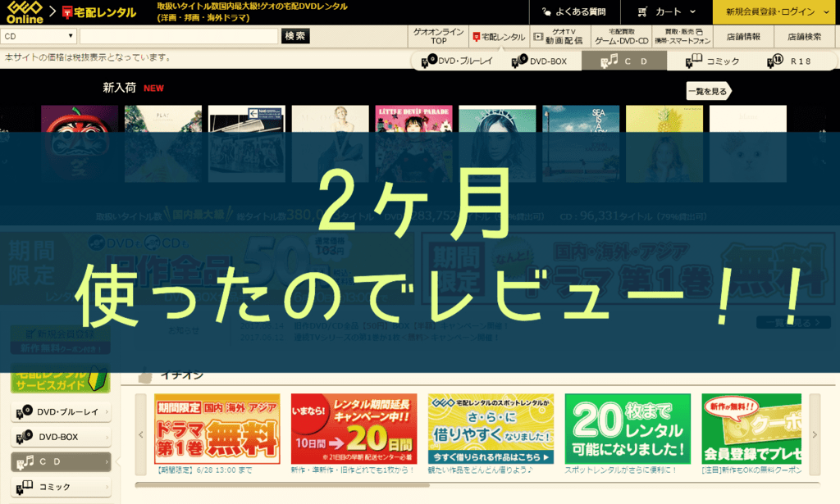Open 店舗情報 nav item
Image resolution: width=840 pixels, height=504 pixels.
[743, 36]
